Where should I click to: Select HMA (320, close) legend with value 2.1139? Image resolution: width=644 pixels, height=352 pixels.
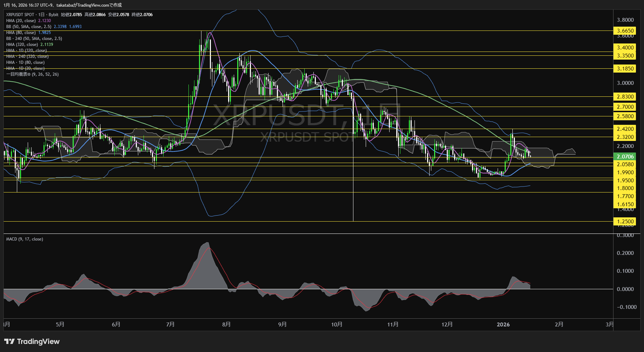[x=22, y=45]
